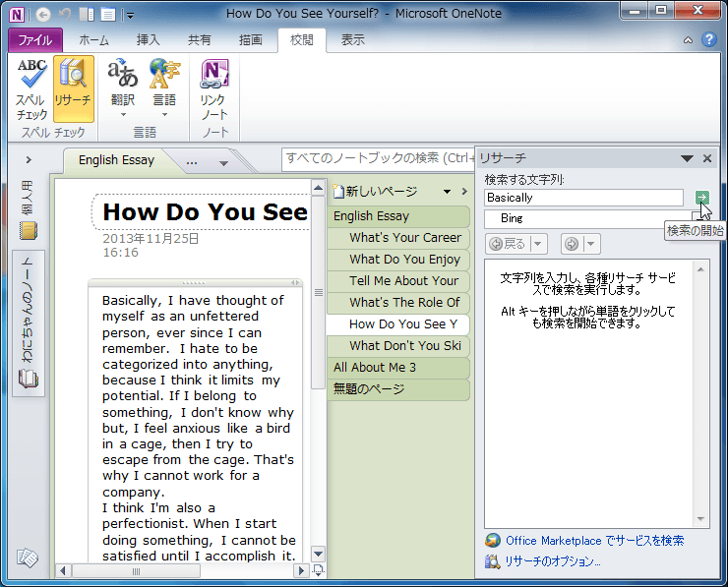Screen dimensions: 728x587
Task: Switch to the 挿入 ribbon tab
Action: 149,40
